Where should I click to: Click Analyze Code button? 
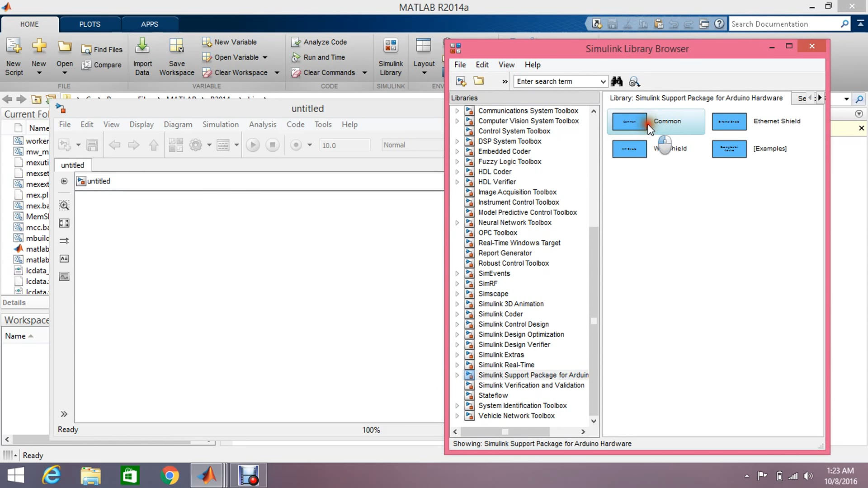[x=319, y=42]
